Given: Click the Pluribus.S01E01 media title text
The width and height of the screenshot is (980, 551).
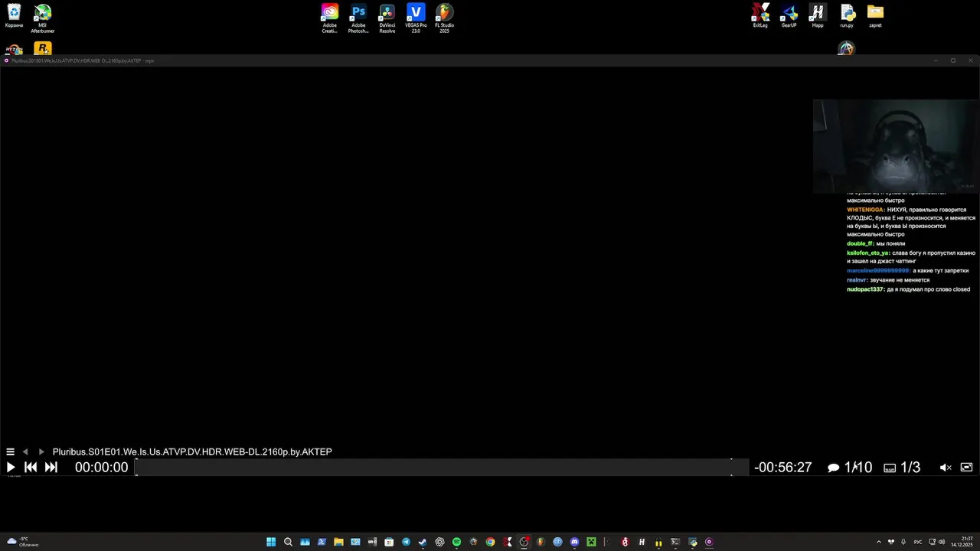Looking at the screenshot, I should tap(192, 452).
